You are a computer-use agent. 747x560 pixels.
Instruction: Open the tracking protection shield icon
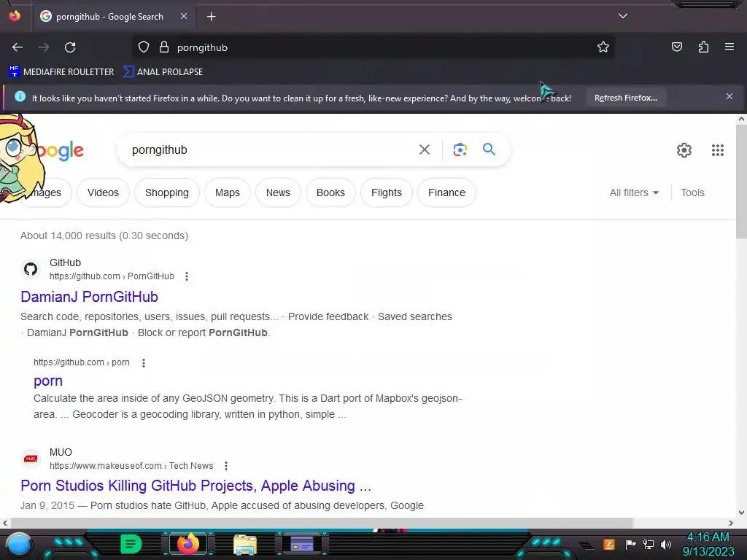144,47
